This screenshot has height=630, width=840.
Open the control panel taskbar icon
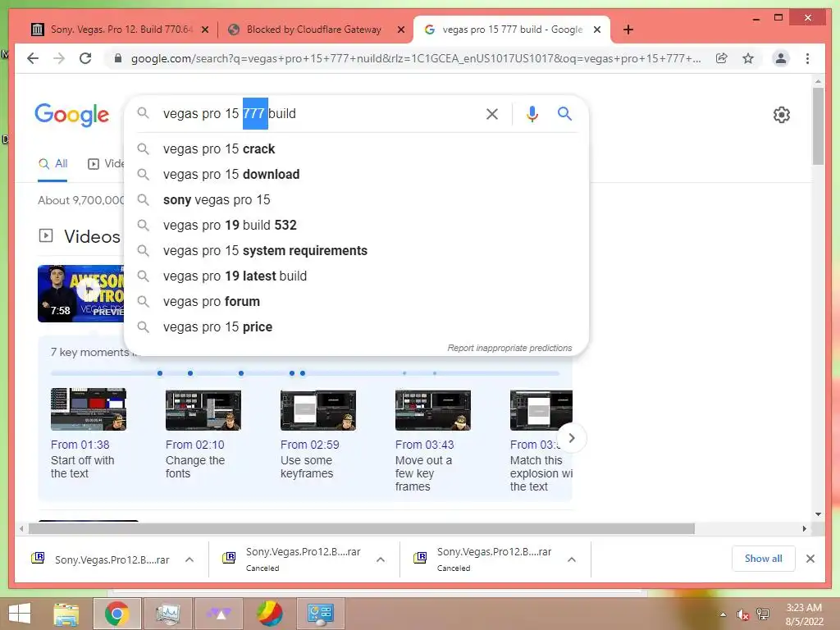321,614
